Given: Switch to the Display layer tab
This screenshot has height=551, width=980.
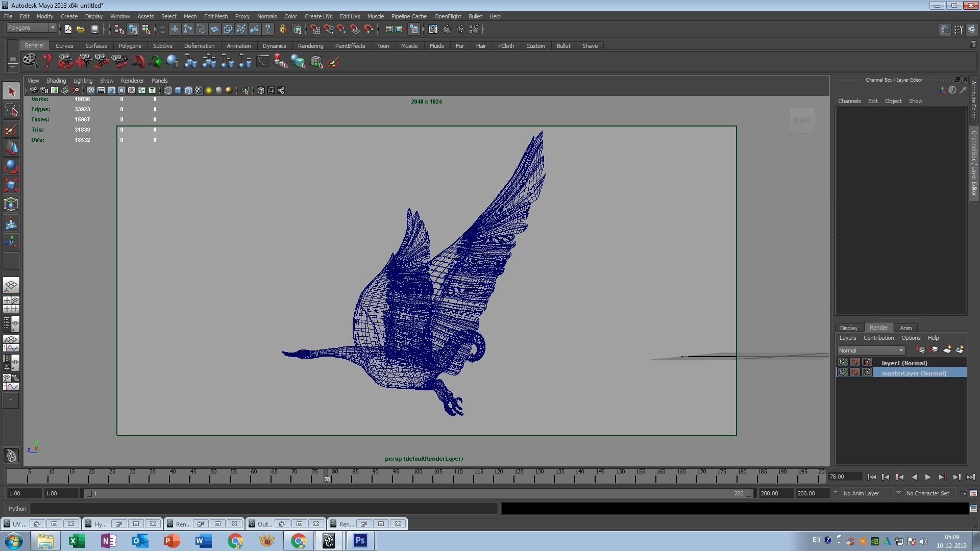Looking at the screenshot, I should [x=848, y=328].
